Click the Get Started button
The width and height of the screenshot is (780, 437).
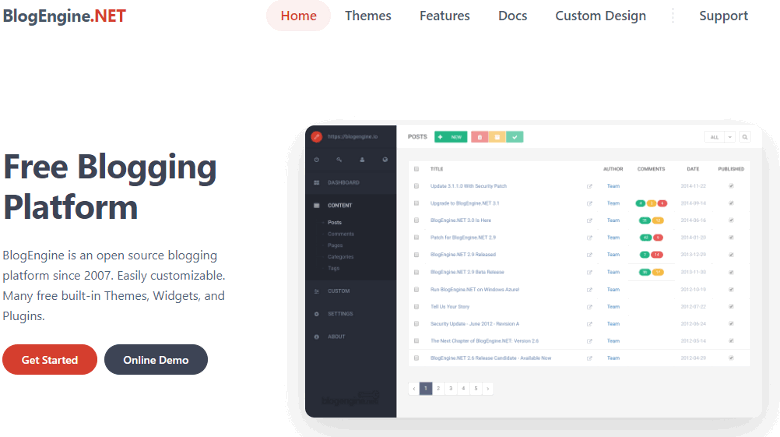(x=49, y=360)
